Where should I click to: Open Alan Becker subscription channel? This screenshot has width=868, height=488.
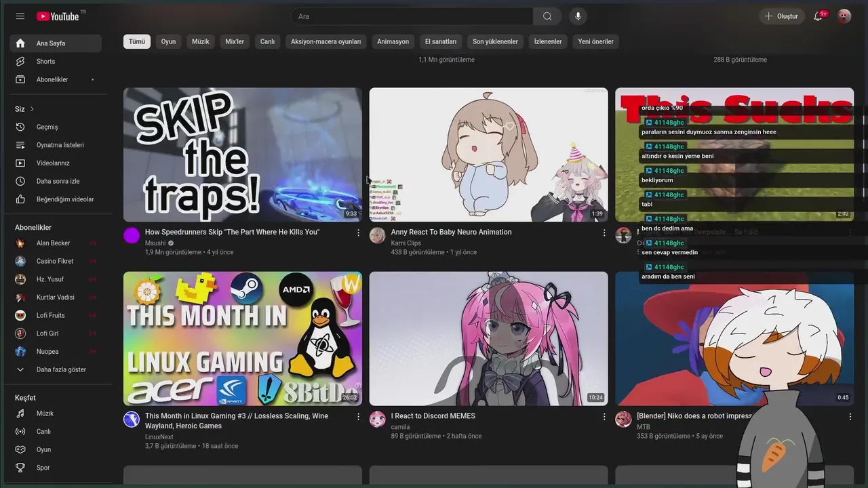point(56,243)
